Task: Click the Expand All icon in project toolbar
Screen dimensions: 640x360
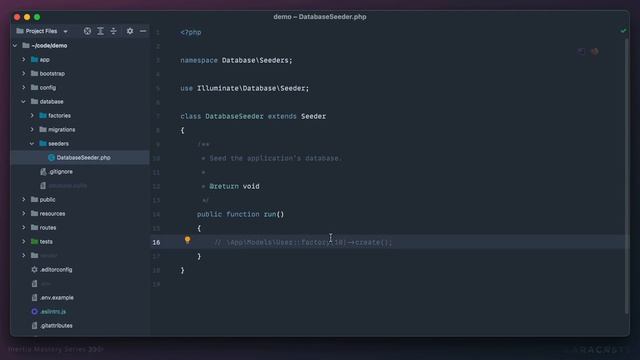Action: click(100, 31)
